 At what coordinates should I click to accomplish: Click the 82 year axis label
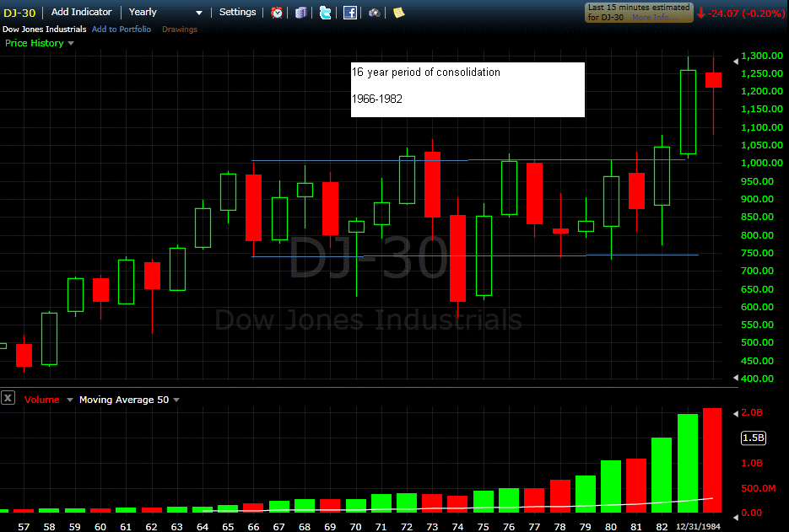(x=662, y=526)
